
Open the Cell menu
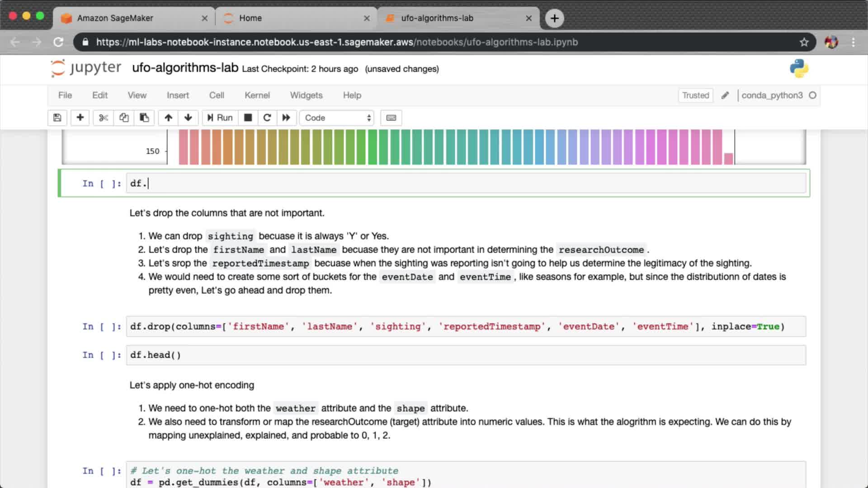(216, 95)
